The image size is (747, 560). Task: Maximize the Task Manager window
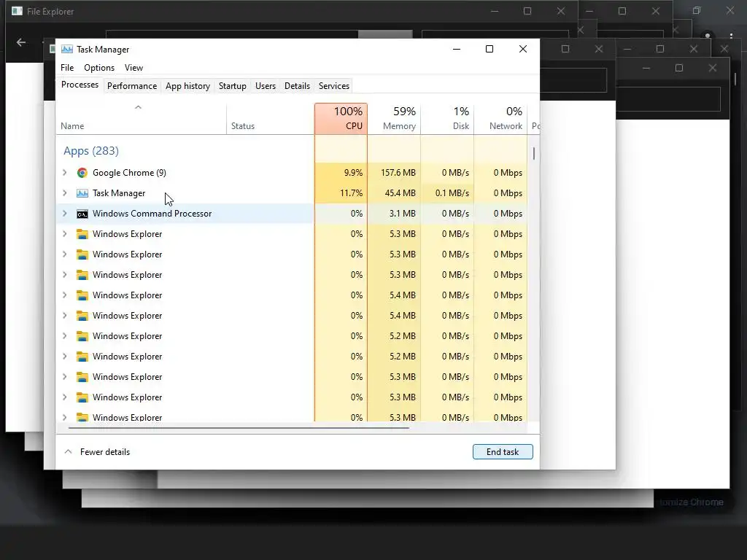click(489, 49)
